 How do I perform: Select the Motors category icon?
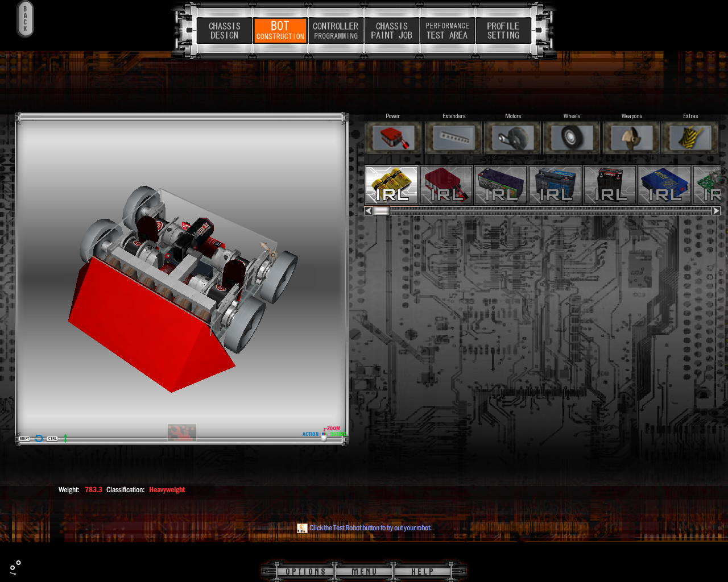pyautogui.click(x=513, y=138)
